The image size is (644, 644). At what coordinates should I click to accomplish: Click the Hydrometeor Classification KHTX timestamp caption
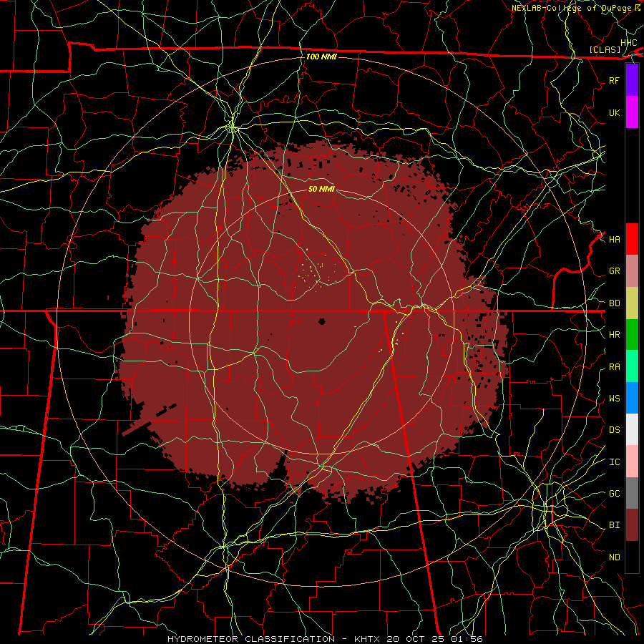pos(325,639)
